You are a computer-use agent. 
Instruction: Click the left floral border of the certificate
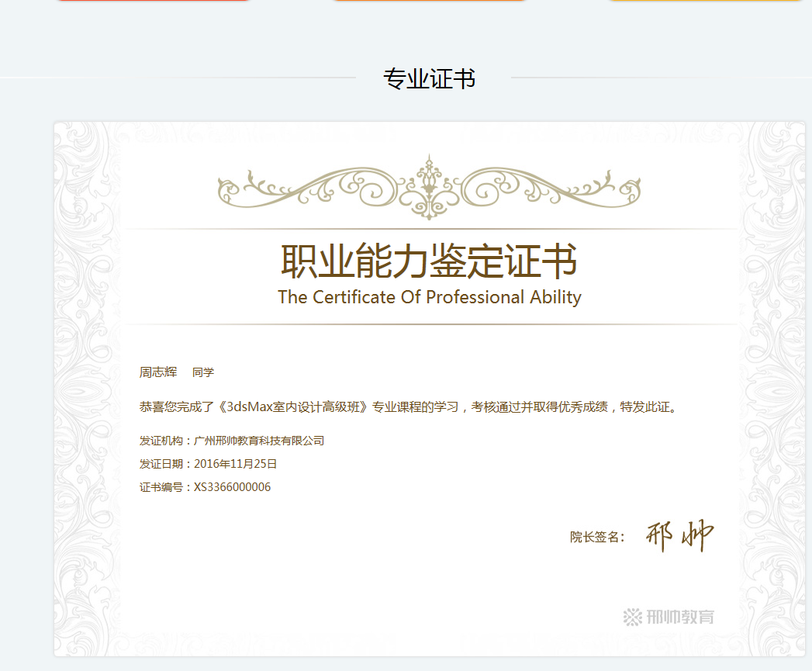pos(86,388)
